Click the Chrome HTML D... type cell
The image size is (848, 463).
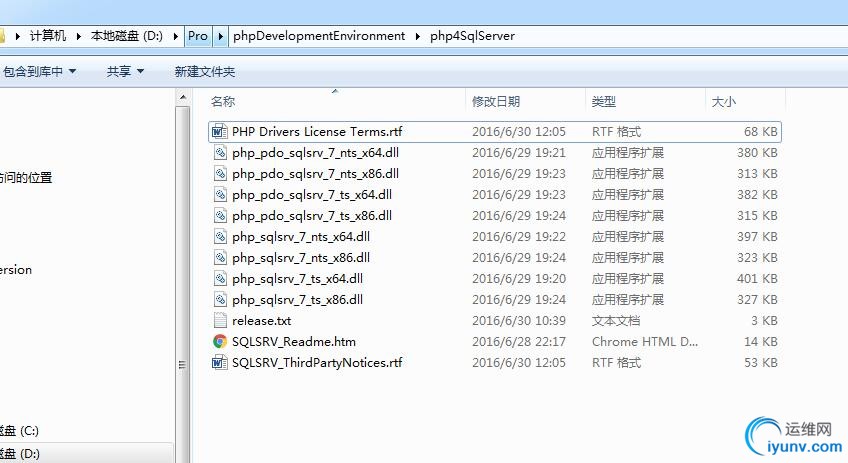(x=645, y=341)
